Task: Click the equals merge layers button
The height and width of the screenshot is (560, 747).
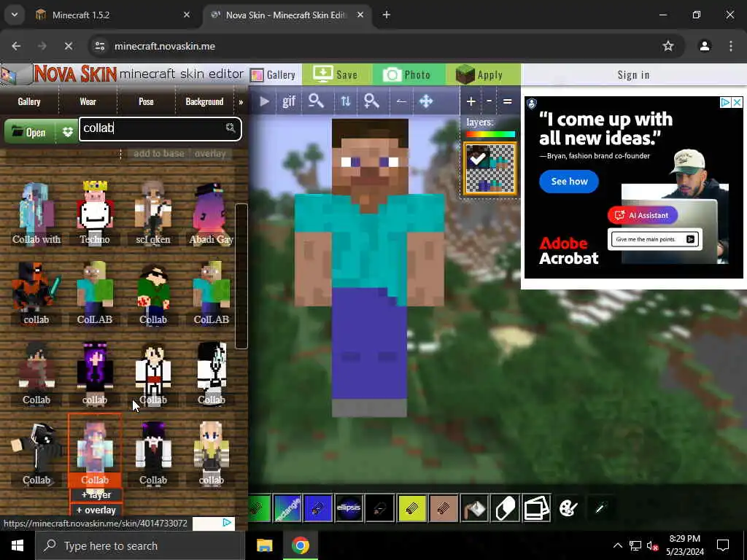Action: click(x=508, y=101)
